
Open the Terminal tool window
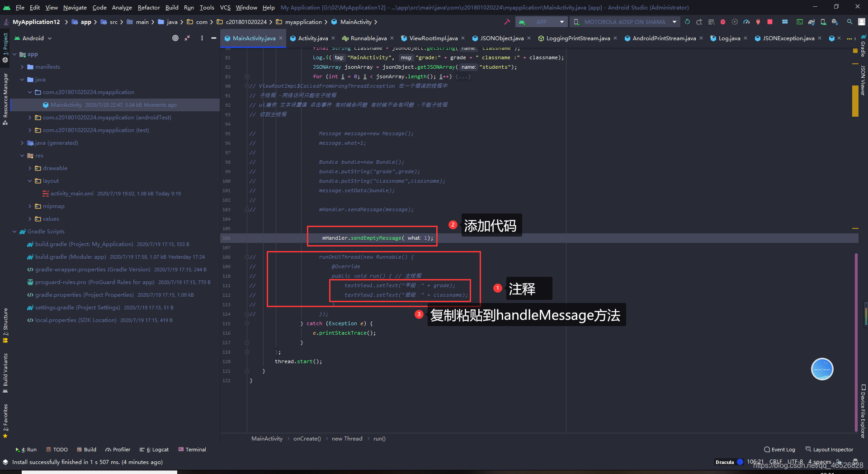(192, 450)
